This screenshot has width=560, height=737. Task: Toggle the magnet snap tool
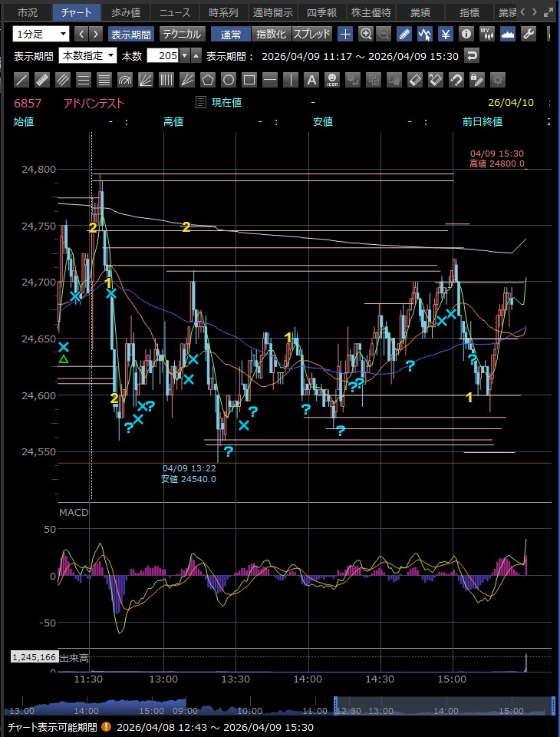pos(456,79)
